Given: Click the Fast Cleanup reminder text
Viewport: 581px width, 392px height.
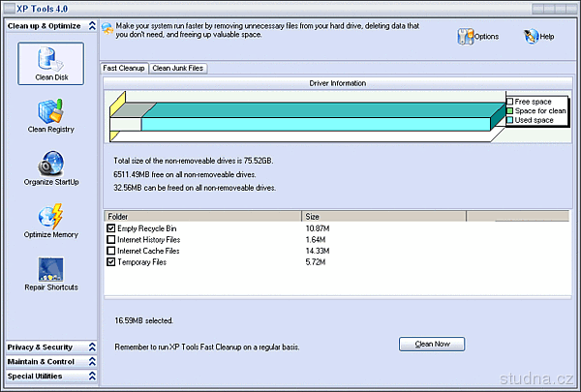Looking at the screenshot, I should click(207, 347).
